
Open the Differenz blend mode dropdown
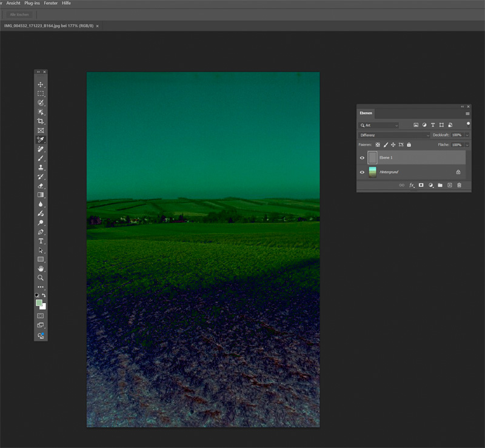point(395,135)
